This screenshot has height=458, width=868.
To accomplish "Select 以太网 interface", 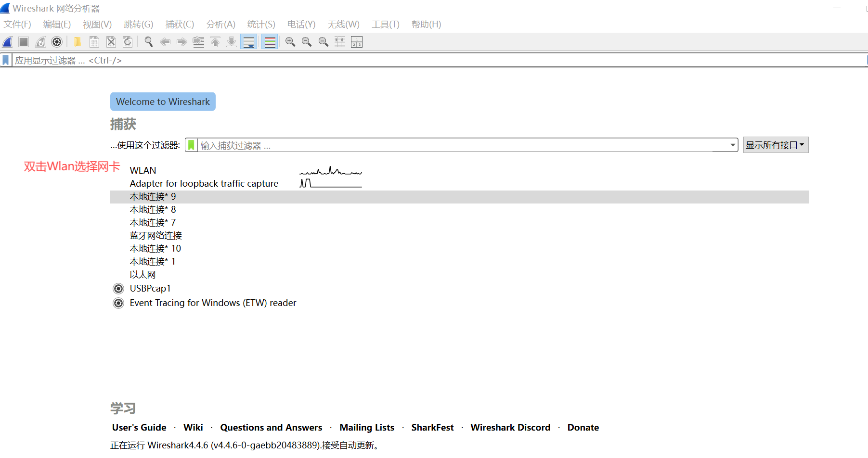I will [460, 275].
